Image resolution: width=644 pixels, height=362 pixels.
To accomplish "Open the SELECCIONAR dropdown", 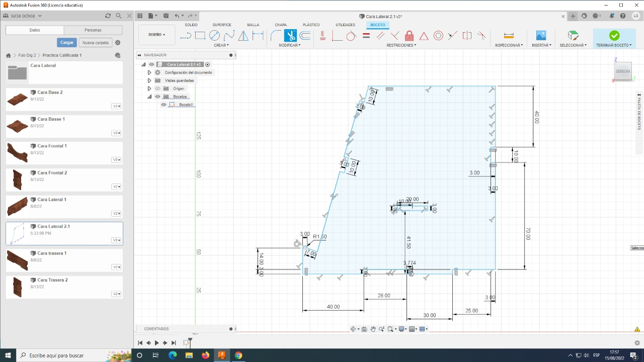I will (x=573, y=45).
